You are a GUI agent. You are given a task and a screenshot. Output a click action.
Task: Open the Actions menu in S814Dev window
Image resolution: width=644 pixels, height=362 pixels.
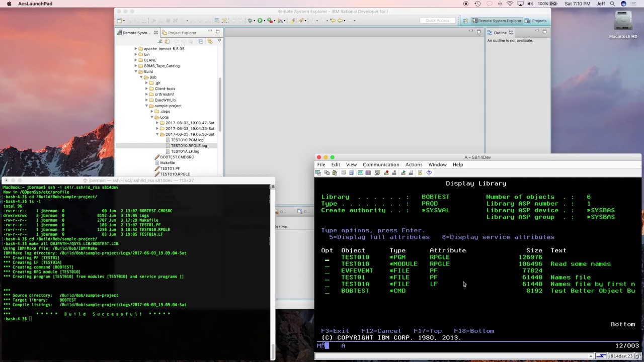(414, 164)
